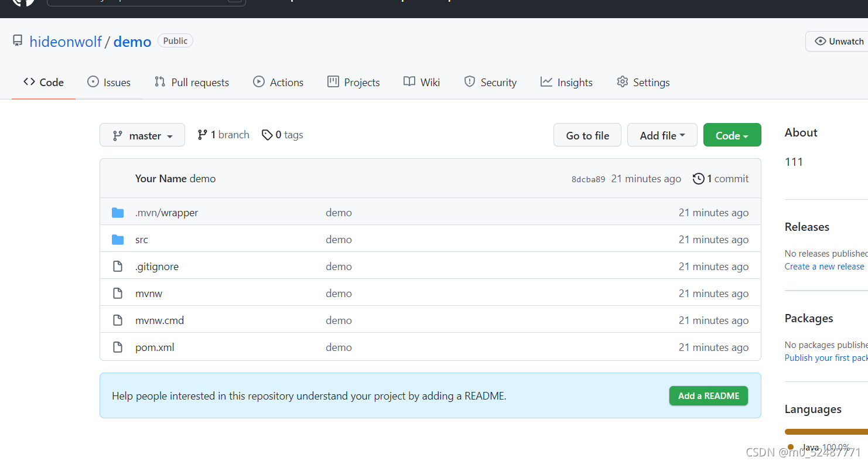868x464 pixels.
Task: Open the master branch dropdown
Action: [142, 135]
